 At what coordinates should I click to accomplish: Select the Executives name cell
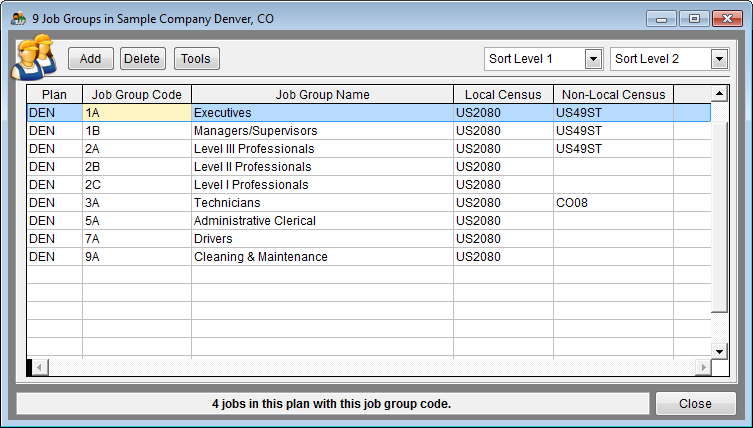click(323, 113)
